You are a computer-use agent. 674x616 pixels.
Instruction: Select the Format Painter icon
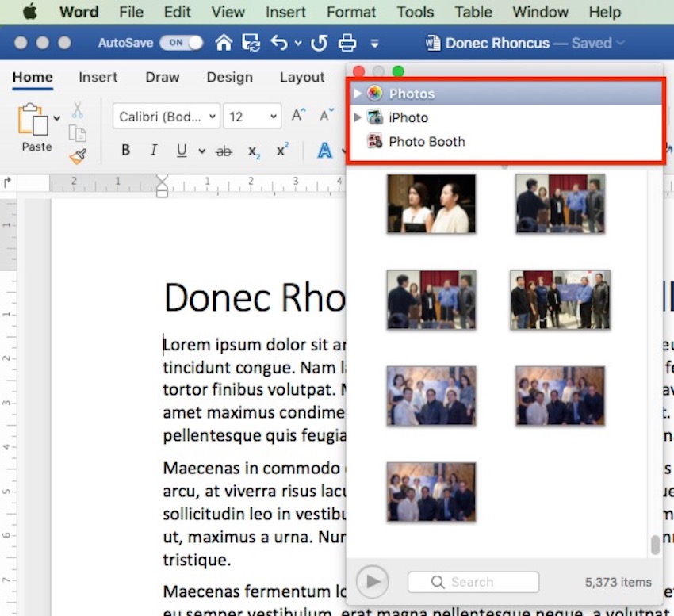click(77, 155)
